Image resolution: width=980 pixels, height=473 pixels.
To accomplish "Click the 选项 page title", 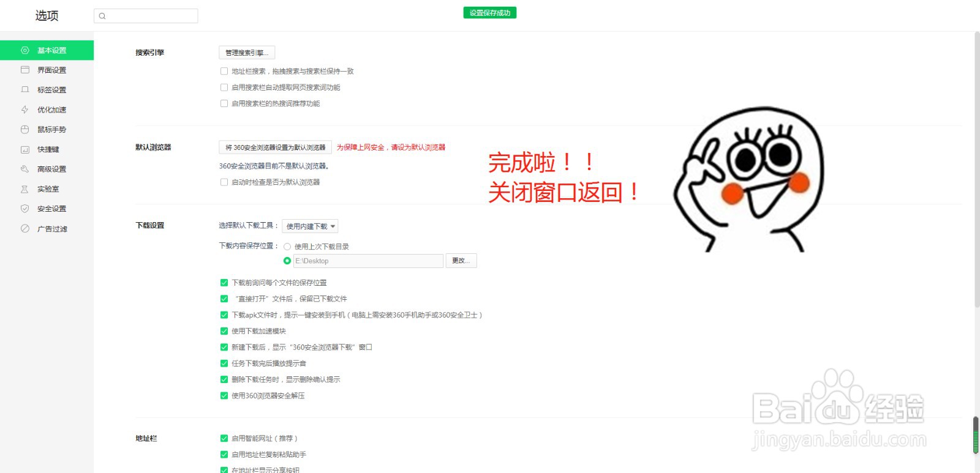I will (x=47, y=16).
